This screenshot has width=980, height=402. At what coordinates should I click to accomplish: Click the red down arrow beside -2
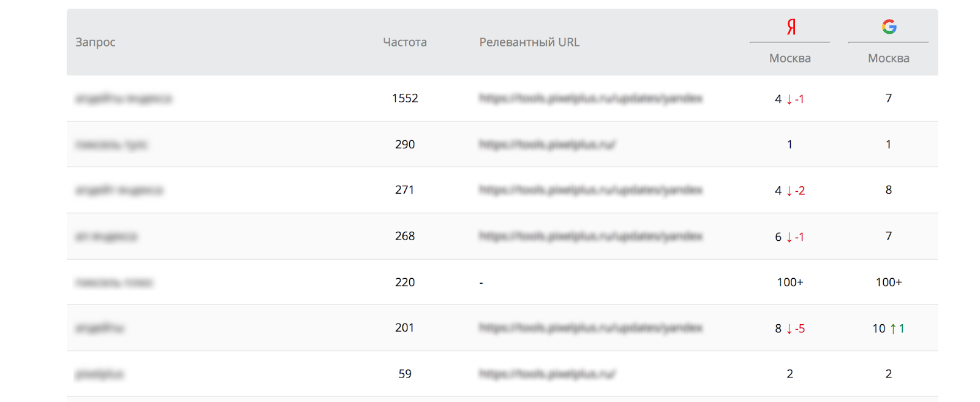pos(789,191)
